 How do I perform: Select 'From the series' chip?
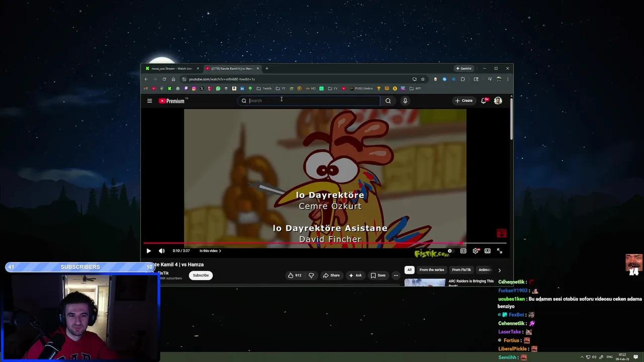point(432,270)
